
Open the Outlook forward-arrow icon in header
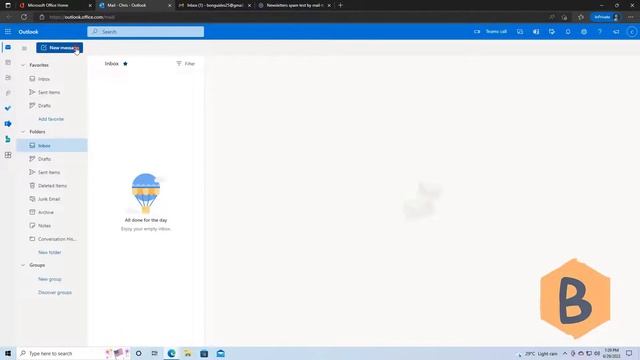pos(552,31)
